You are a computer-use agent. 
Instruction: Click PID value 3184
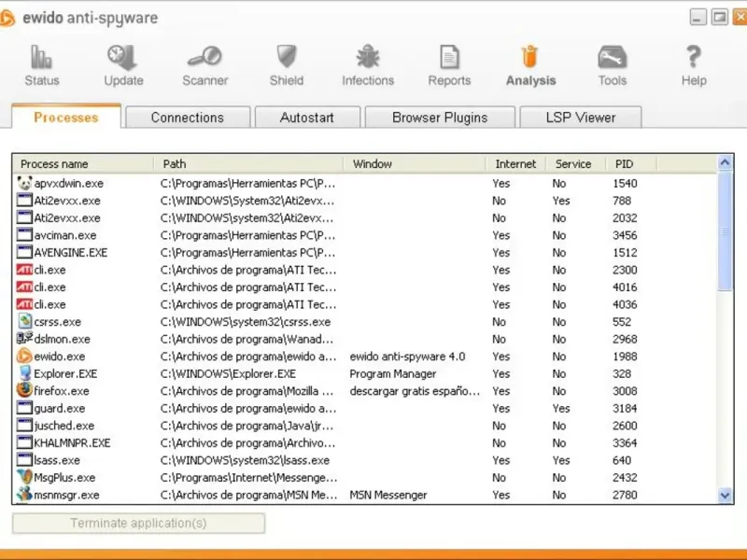pyautogui.click(x=625, y=408)
